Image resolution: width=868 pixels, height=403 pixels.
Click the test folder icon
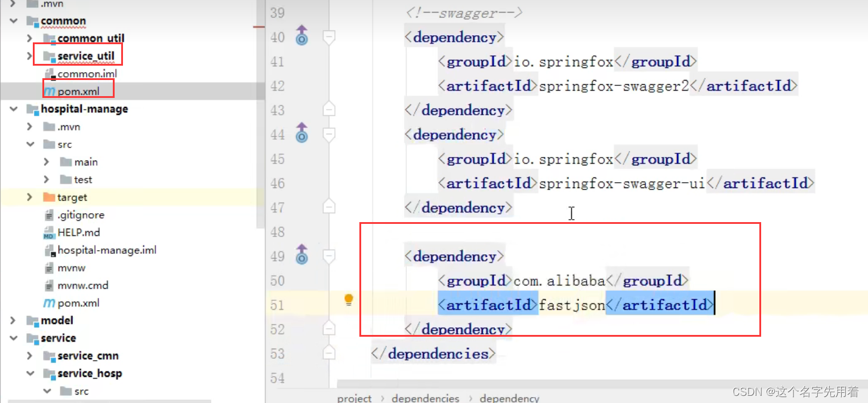(x=66, y=180)
